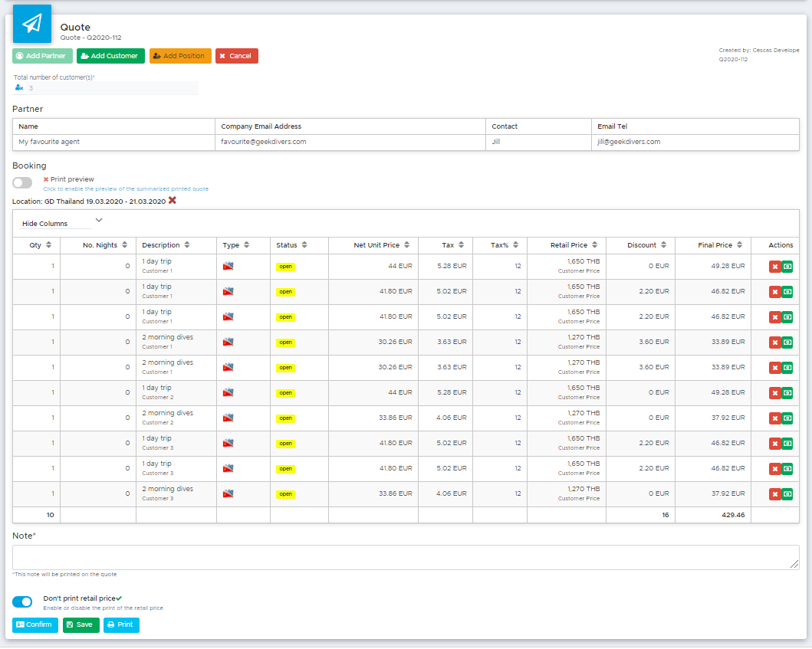812x649 pixels.
Task: Sort the table by Retail Price
Action: 594,244
